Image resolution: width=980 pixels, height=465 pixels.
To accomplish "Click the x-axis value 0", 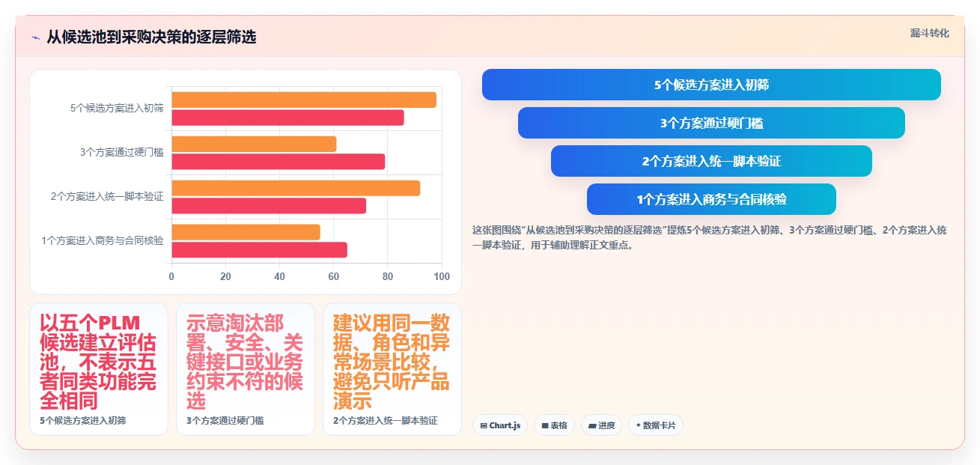I will point(171,276).
